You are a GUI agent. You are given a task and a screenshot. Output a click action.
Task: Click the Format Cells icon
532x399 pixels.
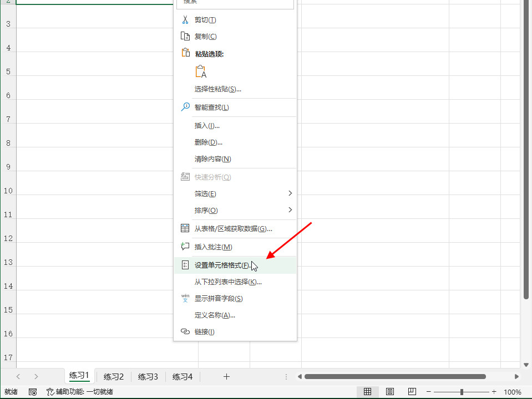185,265
